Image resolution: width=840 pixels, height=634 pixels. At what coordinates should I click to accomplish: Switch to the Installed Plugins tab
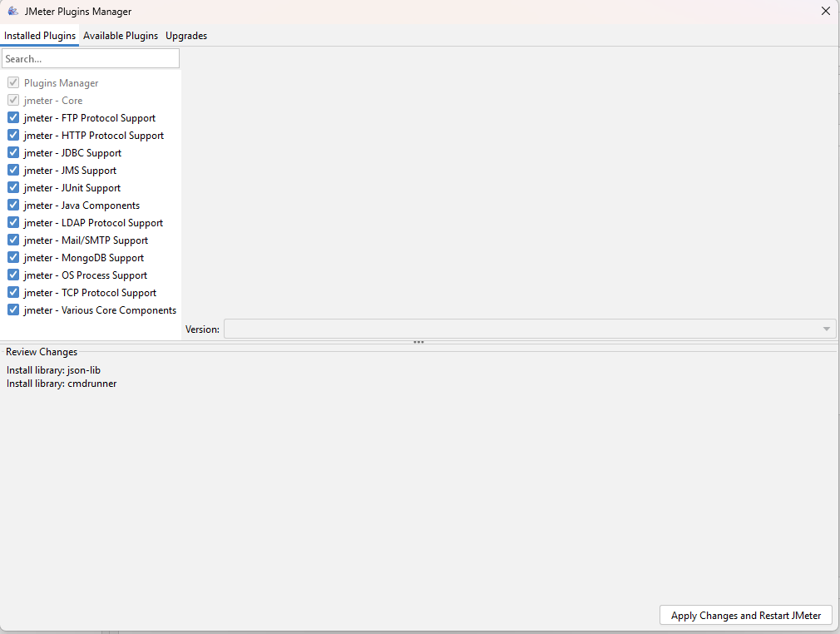pyautogui.click(x=40, y=36)
